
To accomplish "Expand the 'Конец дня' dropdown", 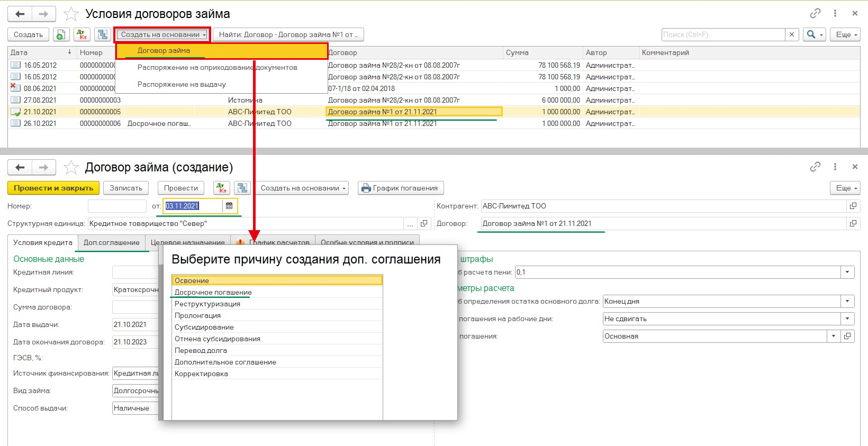I will 847,301.
